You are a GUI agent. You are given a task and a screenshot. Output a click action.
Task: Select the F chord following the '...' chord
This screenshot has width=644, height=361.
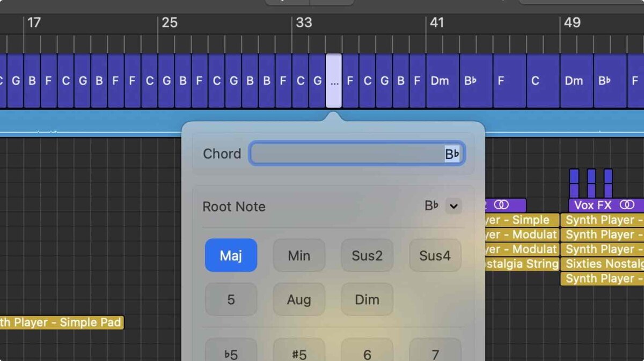(x=350, y=81)
